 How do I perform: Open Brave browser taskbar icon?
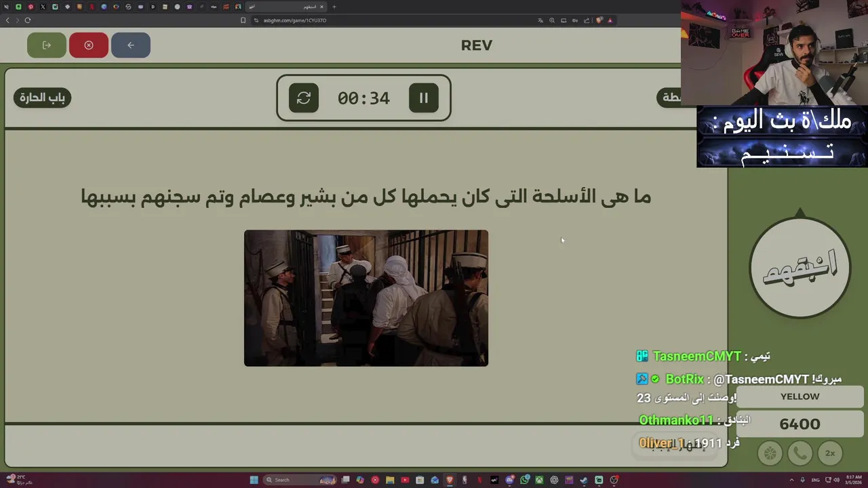[x=450, y=480]
